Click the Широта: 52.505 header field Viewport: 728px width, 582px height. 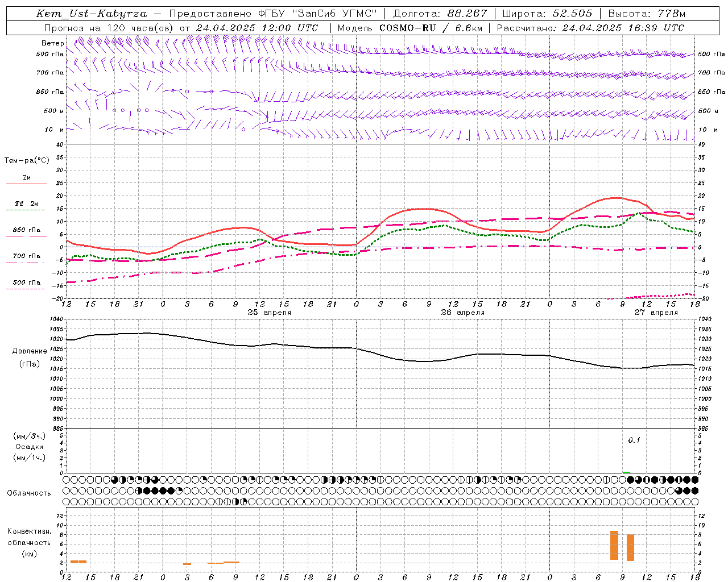click(x=547, y=14)
